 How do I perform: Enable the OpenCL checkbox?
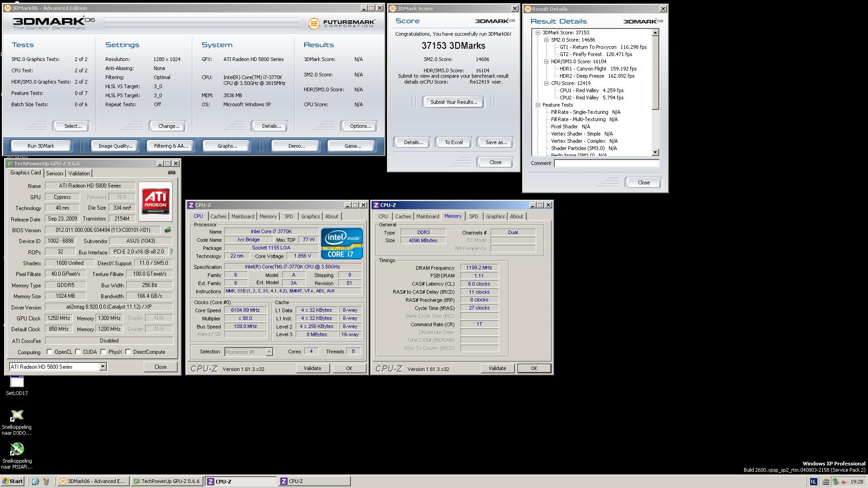(50, 352)
